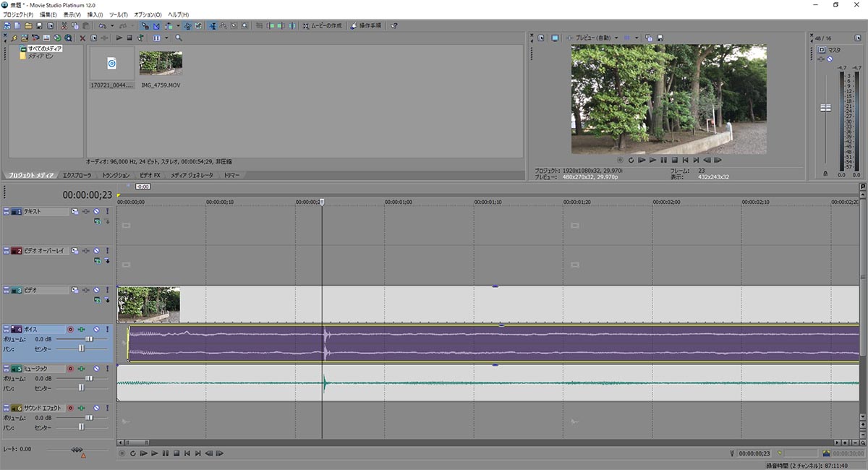The image size is (868, 470).
Task: Open video preview on external monitor icon
Action: coord(555,38)
